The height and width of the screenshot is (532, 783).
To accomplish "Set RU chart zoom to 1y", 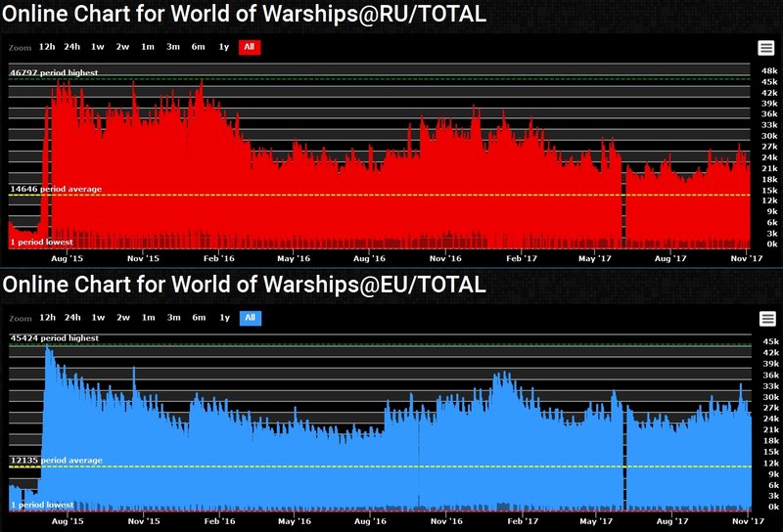I will click(x=224, y=47).
